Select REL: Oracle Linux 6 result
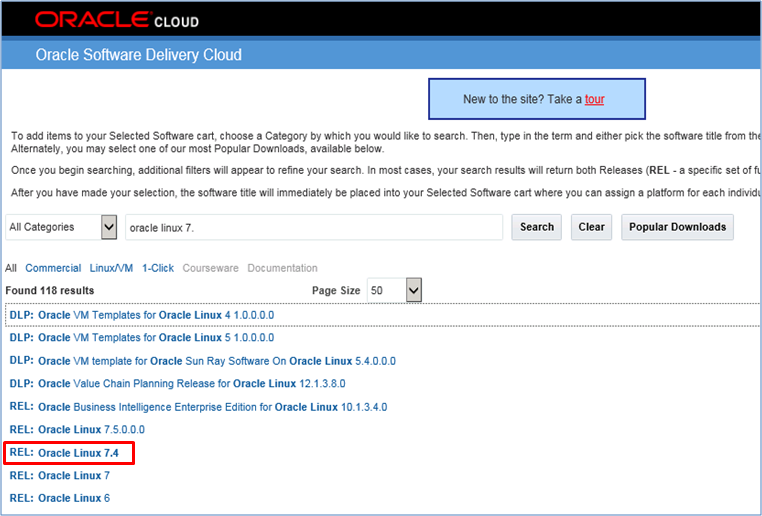 click(60, 498)
